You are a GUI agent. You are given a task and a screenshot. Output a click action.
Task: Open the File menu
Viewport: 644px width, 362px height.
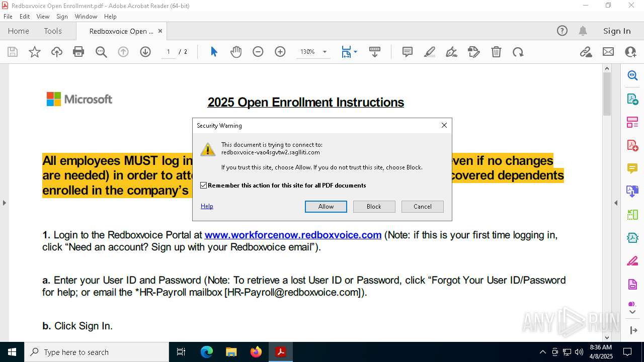point(8,17)
